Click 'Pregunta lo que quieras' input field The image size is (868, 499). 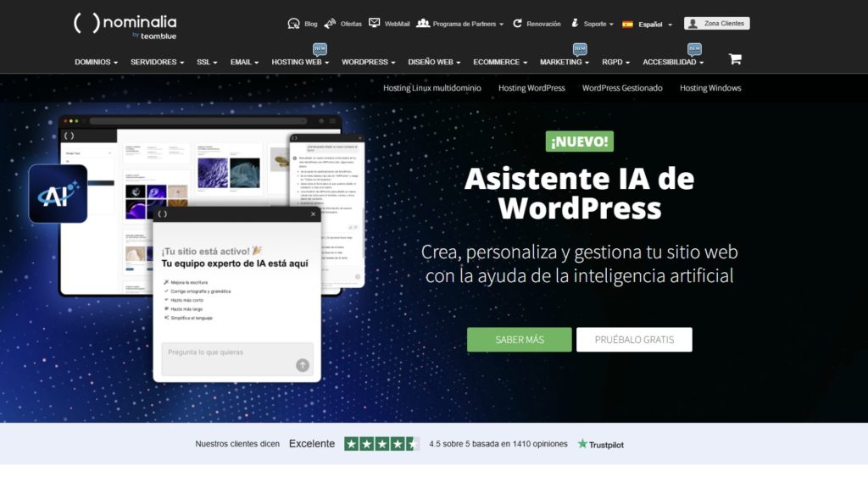[237, 359]
